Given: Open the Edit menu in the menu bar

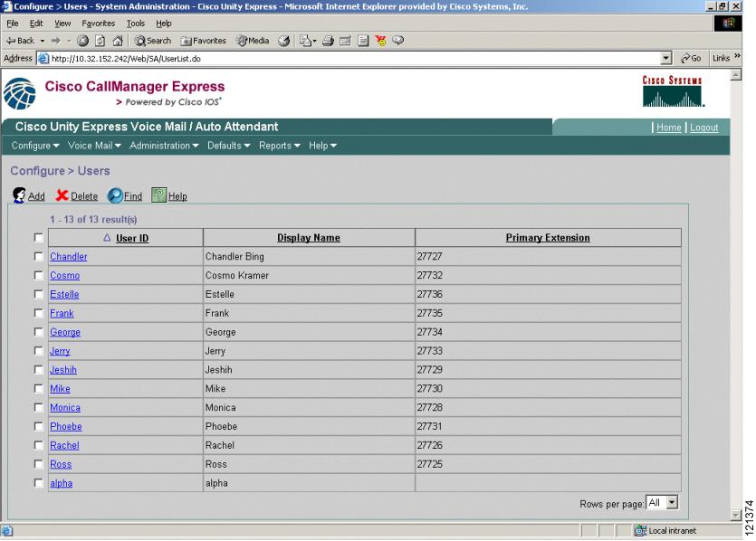Looking at the screenshot, I should tap(36, 24).
